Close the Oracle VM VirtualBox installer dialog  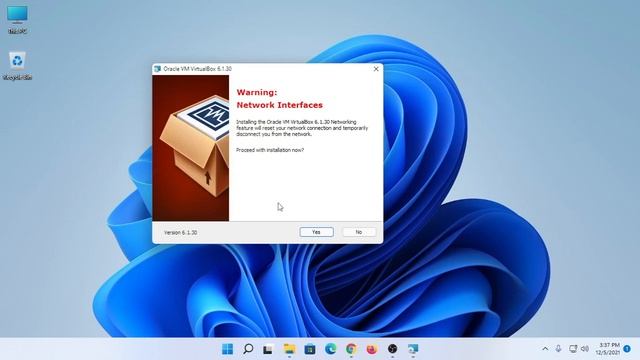[x=376, y=69]
